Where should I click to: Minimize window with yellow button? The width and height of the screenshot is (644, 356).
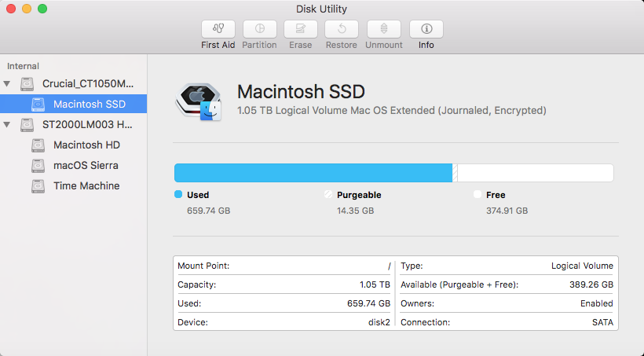(x=27, y=9)
